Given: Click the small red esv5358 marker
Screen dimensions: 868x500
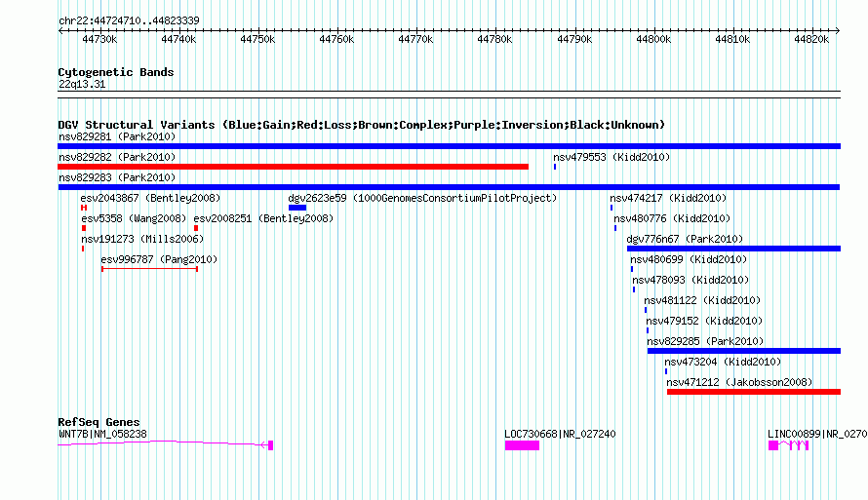Looking at the screenshot, I should pos(84,228).
